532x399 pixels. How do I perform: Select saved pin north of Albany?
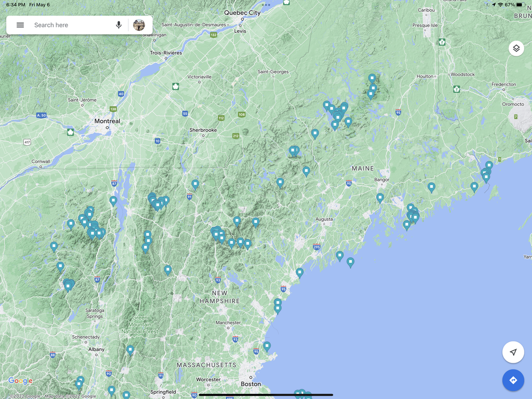point(130,350)
